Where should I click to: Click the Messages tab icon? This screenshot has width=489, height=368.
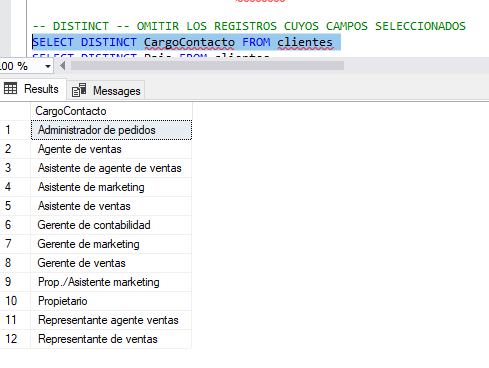click(79, 90)
